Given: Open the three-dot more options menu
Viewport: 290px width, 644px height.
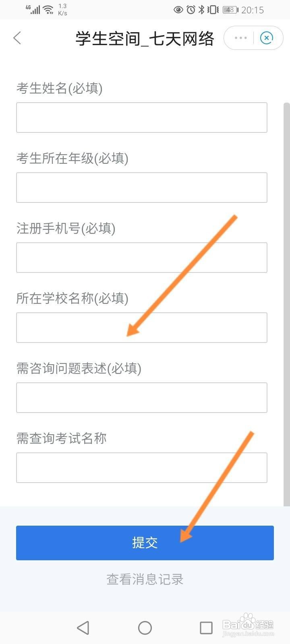Looking at the screenshot, I should click(240, 38).
